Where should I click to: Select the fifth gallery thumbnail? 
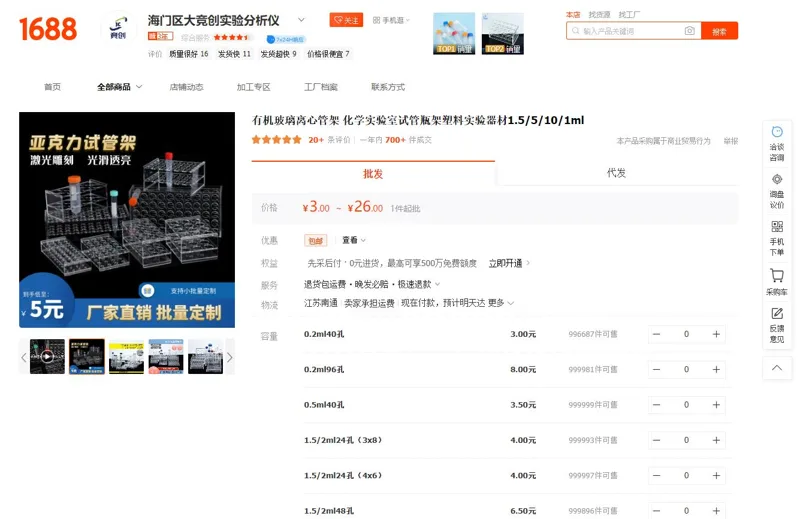[x=205, y=356]
